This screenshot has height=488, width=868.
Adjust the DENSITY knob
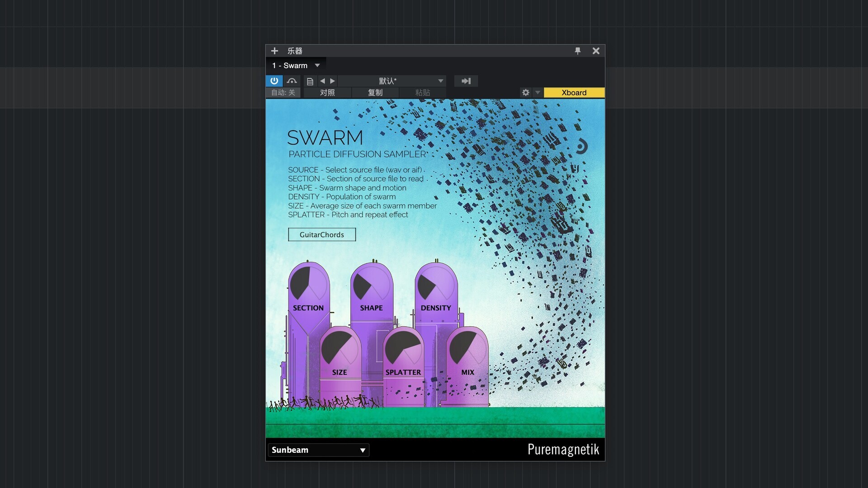[436, 284]
